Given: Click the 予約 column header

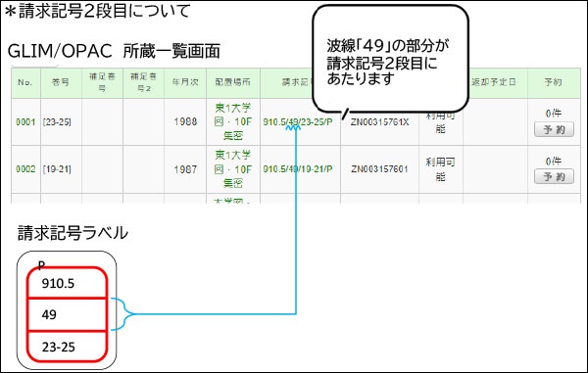Looking at the screenshot, I should click(x=554, y=82).
